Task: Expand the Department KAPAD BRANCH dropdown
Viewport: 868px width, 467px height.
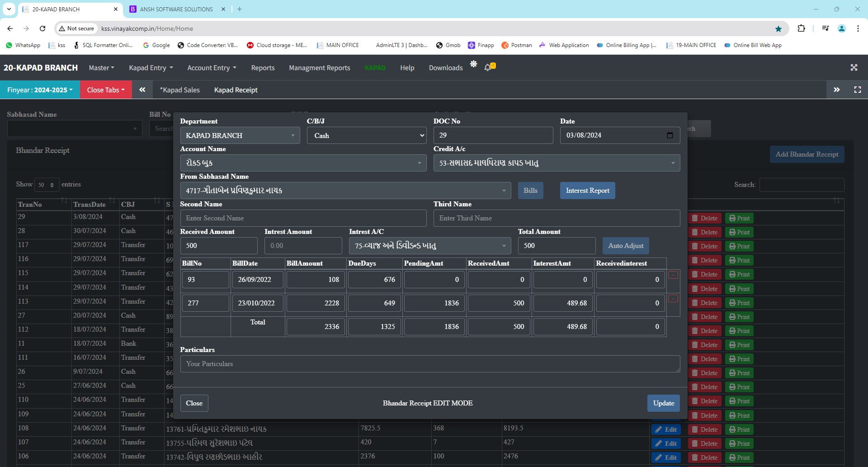Action: (240, 135)
